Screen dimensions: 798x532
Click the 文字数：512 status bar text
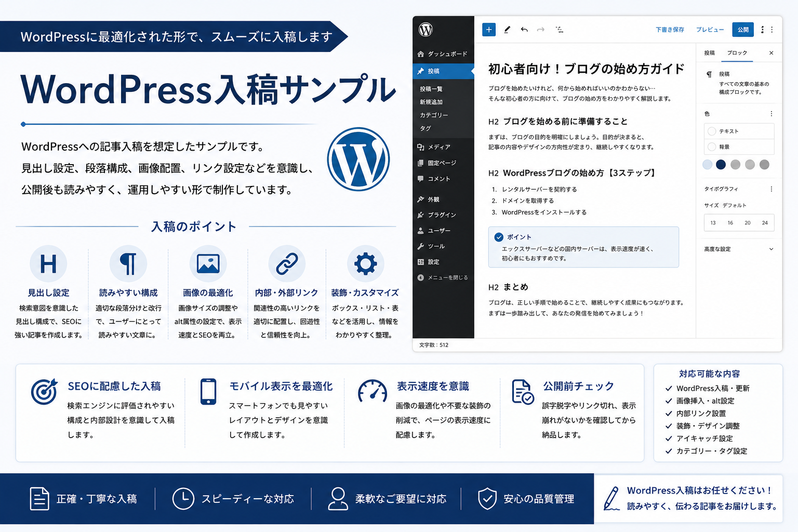click(x=434, y=345)
